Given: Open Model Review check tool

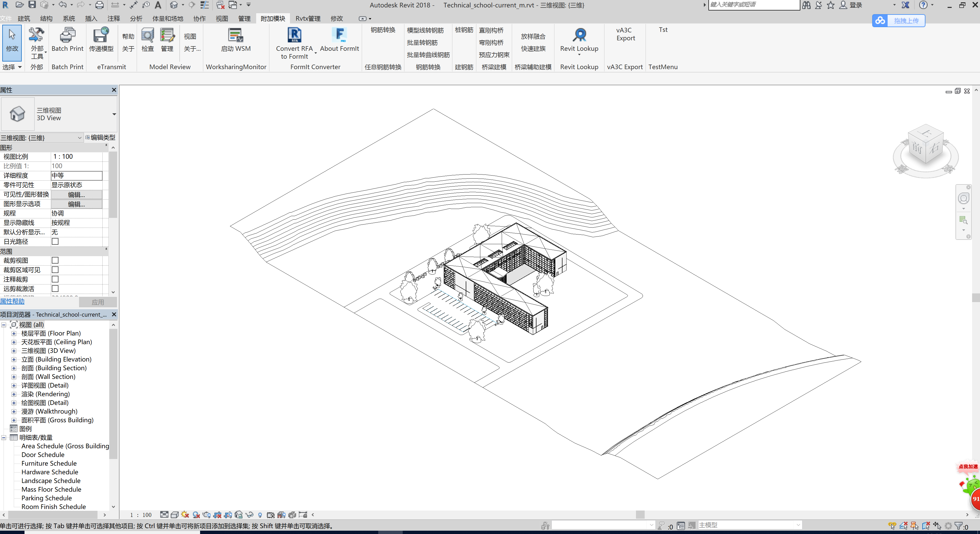Looking at the screenshot, I should (x=148, y=35).
